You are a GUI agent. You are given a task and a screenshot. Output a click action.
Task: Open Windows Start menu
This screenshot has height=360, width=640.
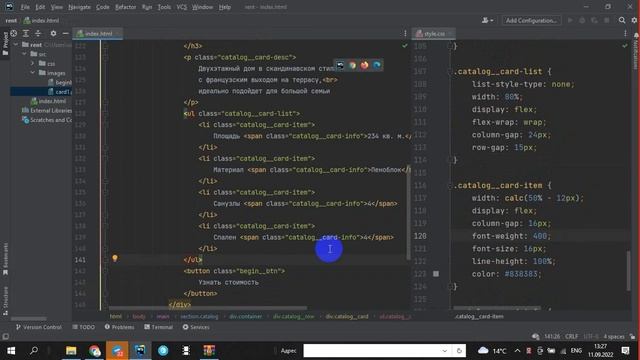click(x=11, y=351)
